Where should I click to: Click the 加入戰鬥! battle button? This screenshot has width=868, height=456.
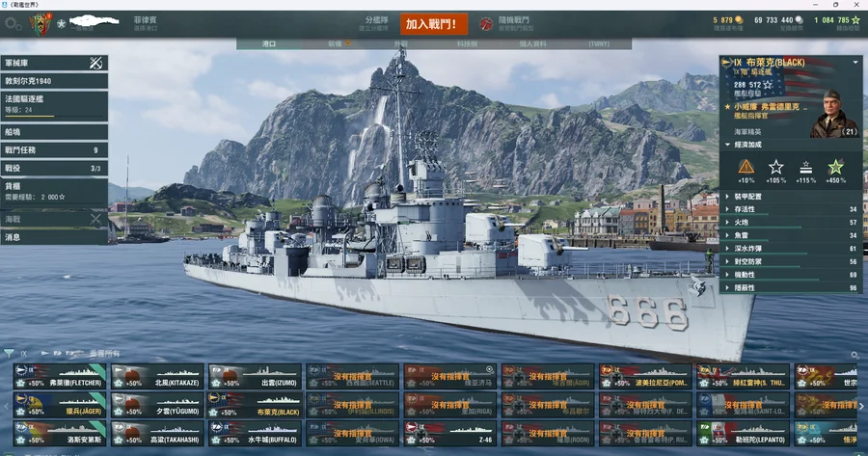click(x=433, y=24)
